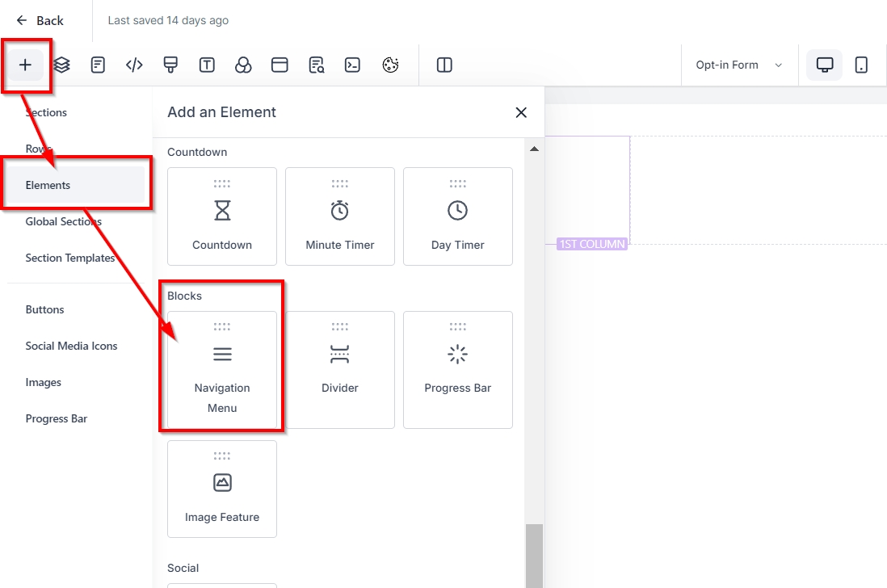Switch to desktop preview mode
This screenshot has height=588, width=887.
coord(825,65)
